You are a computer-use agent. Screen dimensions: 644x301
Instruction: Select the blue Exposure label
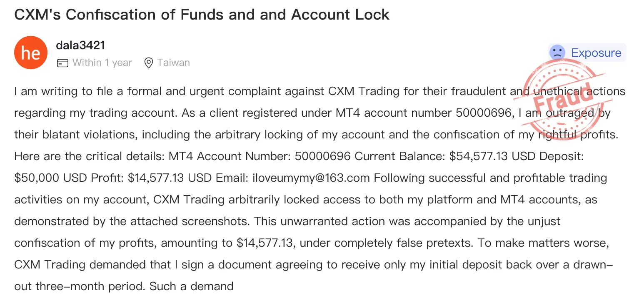click(596, 53)
